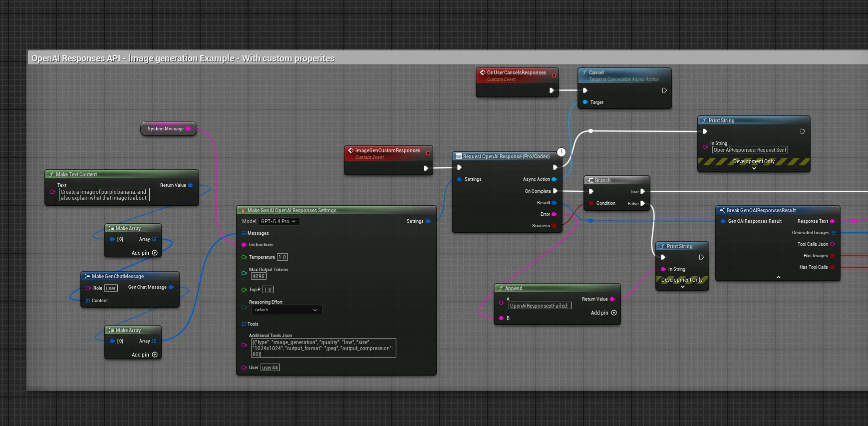Image resolution: width=868 pixels, height=426 pixels.
Task: Collapse Break GenOAIResponsesResult node chevron
Action: [779, 277]
